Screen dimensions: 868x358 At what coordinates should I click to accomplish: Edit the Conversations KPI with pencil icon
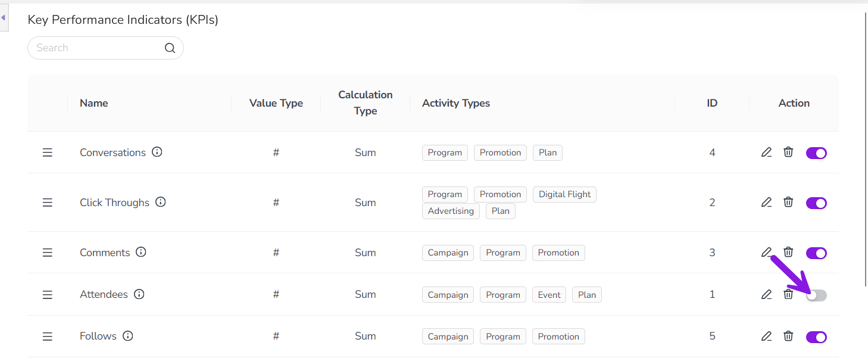coord(766,152)
